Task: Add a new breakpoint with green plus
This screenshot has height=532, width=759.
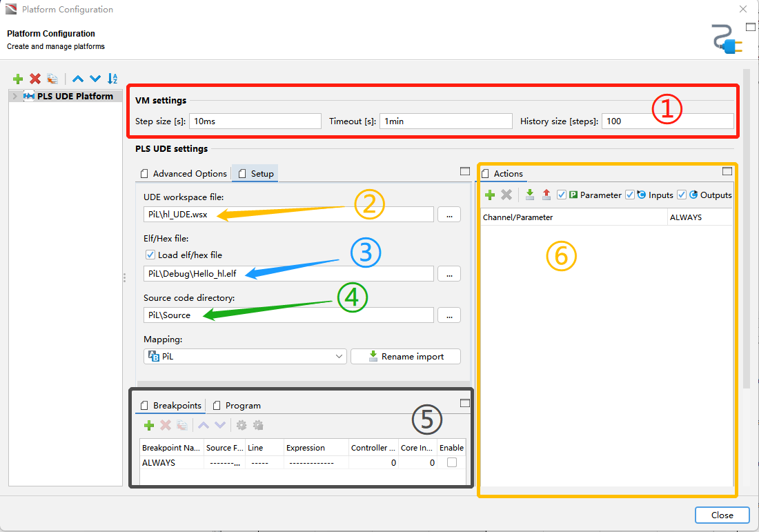Action: coord(149,426)
